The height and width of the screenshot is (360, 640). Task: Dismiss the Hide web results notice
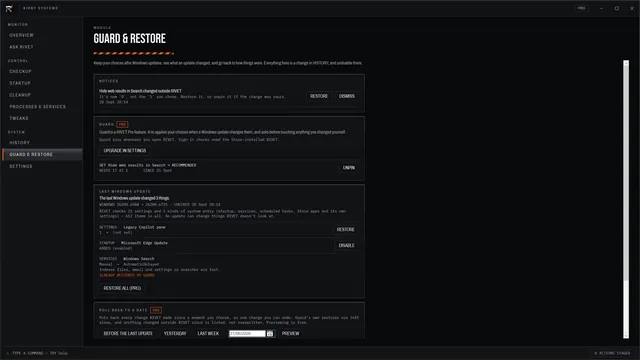[347, 96]
